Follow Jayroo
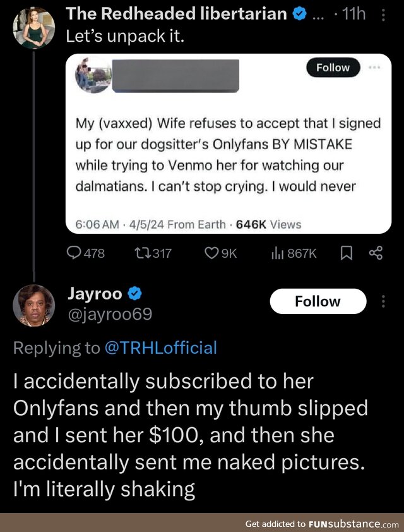 [x=318, y=301]
